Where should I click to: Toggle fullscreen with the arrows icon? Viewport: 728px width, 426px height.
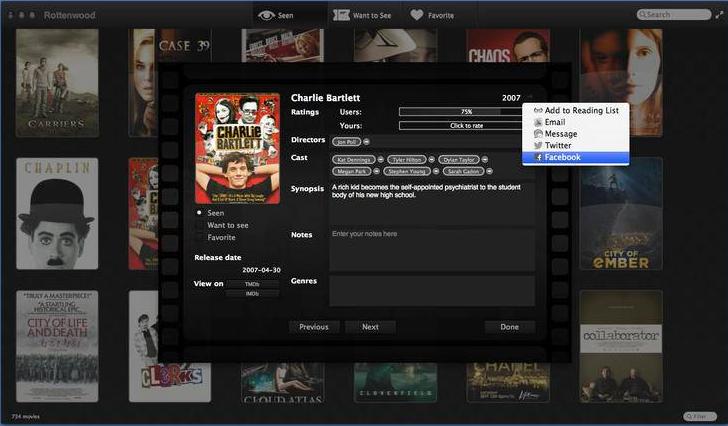point(719,14)
